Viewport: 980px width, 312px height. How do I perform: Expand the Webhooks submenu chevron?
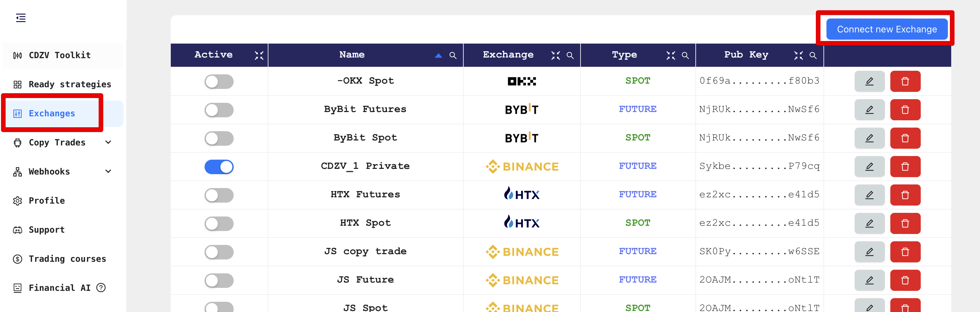[x=108, y=172]
